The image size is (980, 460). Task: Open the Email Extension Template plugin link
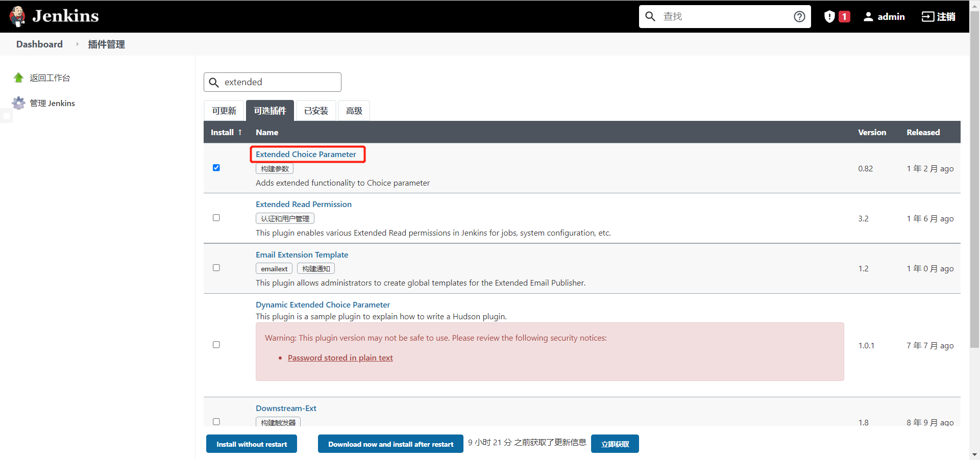[x=302, y=254]
